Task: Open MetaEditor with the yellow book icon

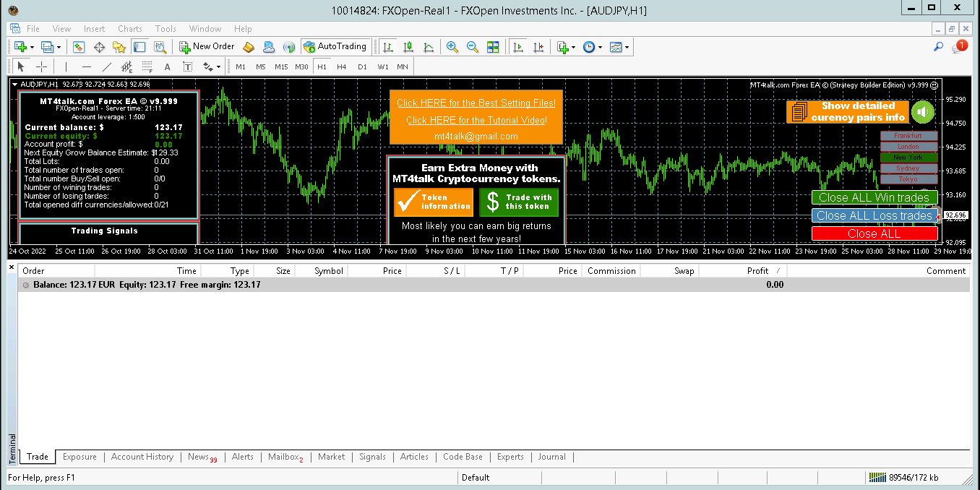Action: [249, 47]
